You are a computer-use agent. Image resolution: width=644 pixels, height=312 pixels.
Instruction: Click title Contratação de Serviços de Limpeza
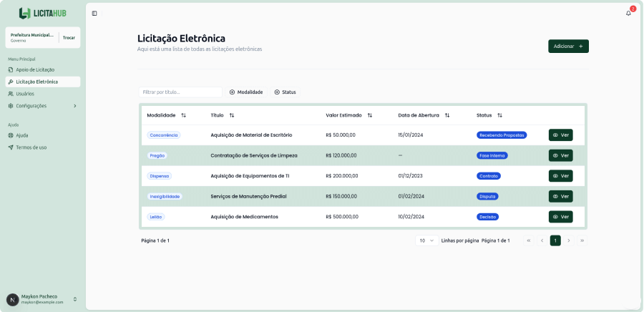click(x=254, y=155)
